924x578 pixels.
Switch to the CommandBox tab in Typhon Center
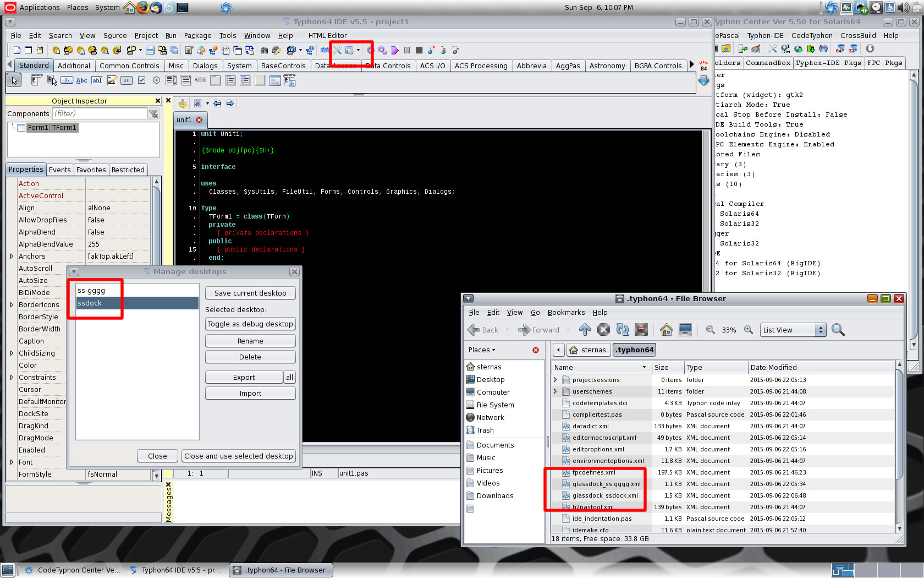768,63
